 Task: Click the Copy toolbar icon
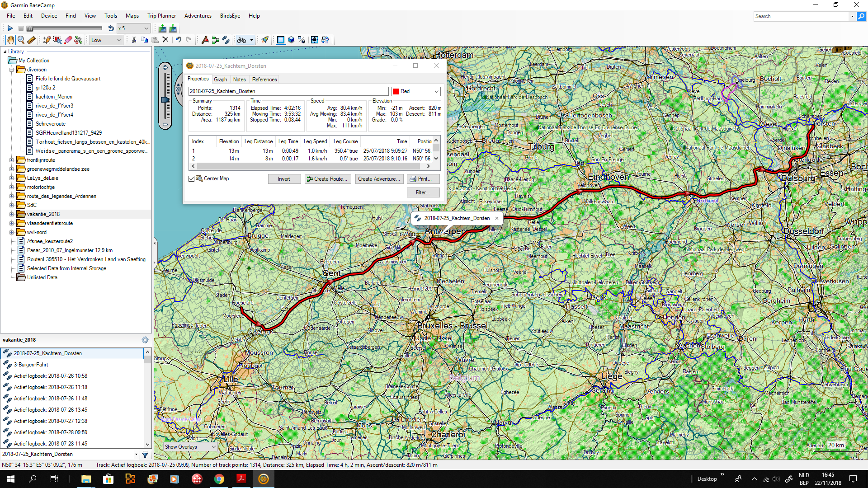pyautogui.click(x=145, y=40)
